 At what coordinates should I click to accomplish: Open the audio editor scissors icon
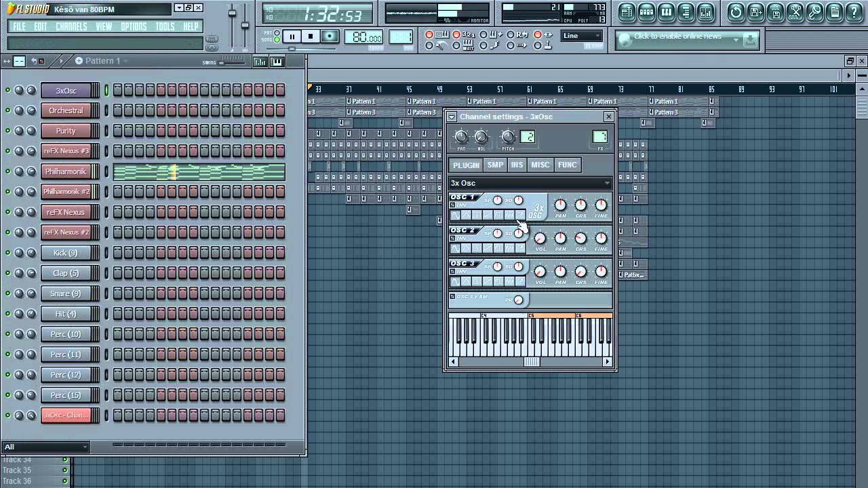click(795, 12)
